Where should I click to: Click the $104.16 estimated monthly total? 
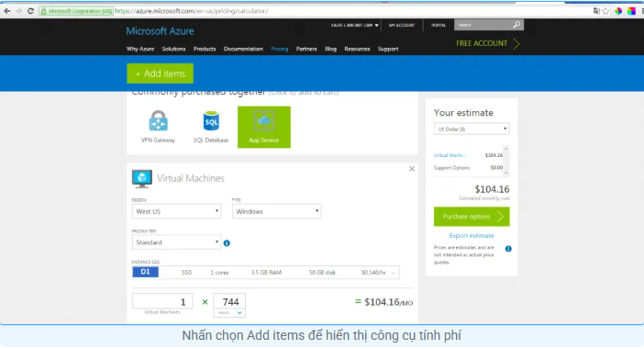[x=492, y=189]
